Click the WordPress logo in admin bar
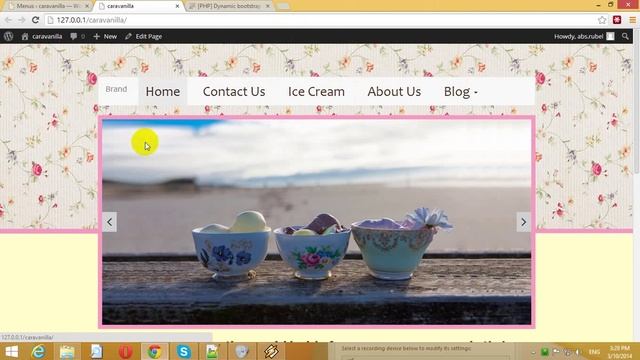 (x=9, y=36)
